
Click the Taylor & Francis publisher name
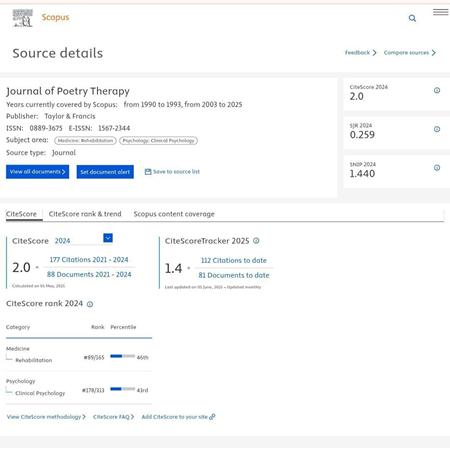70,116
